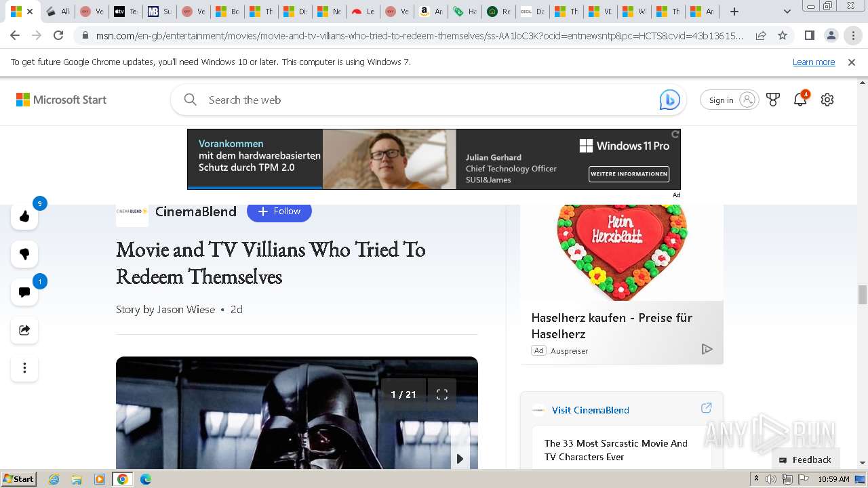Switch to the 'Re' green icon tab

click(498, 12)
